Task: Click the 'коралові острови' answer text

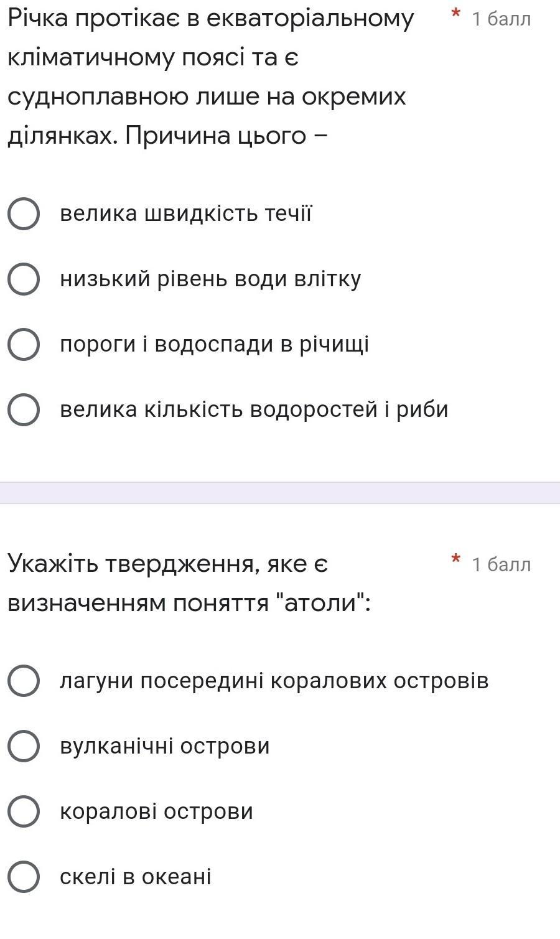Action: coord(156,811)
